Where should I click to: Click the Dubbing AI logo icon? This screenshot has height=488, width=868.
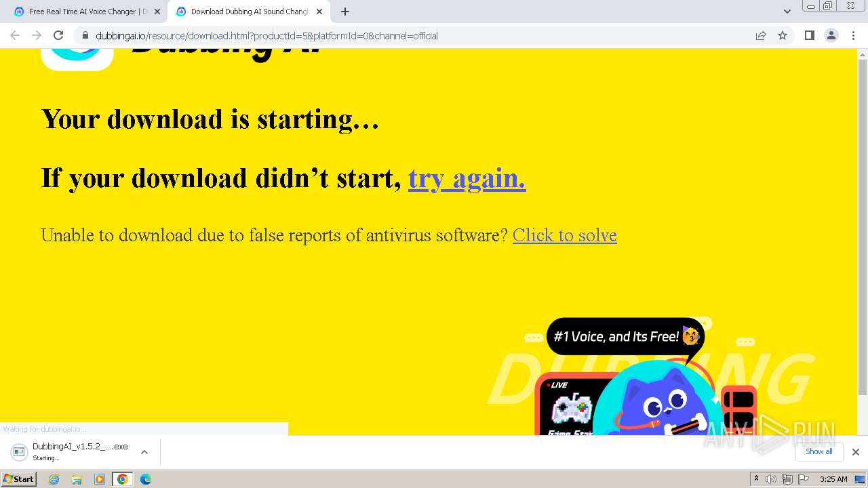(77, 59)
